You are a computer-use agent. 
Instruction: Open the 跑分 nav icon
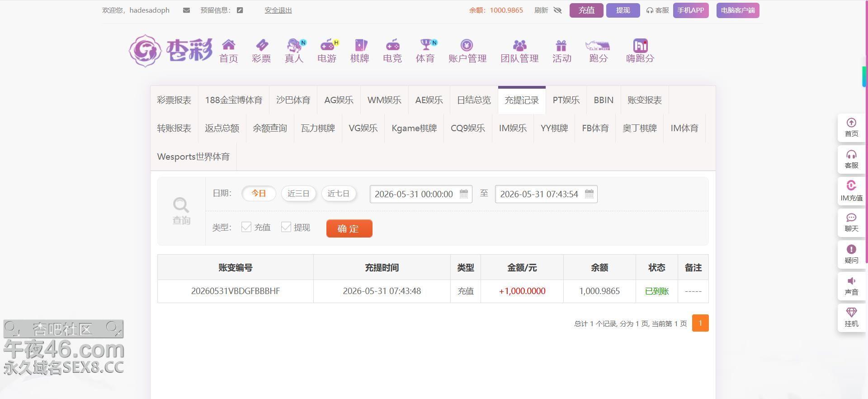[x=598, y=45]
